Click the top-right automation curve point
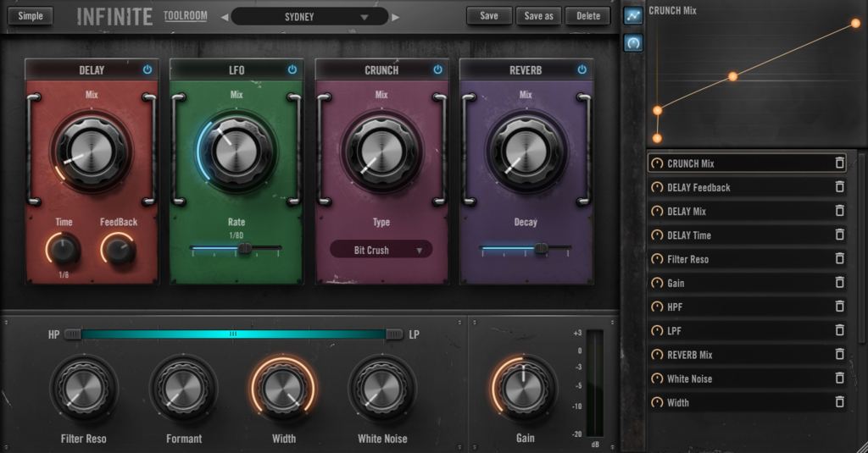This screenshot has height=453, width=868. [x=856, y=23]
